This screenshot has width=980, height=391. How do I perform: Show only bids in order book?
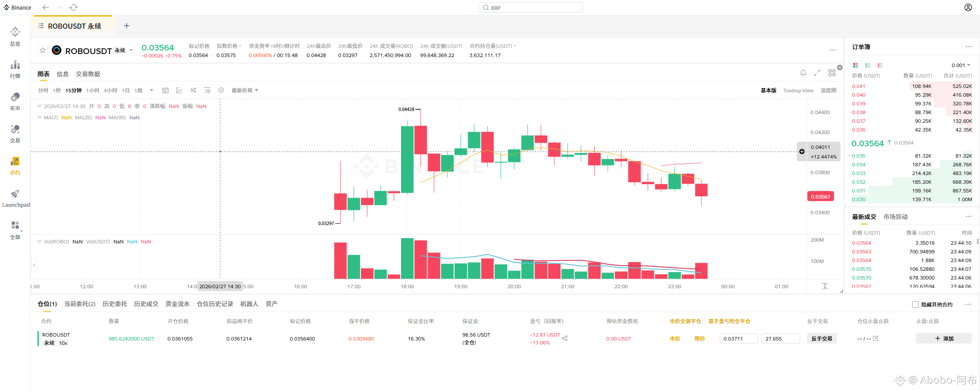pos(868,65)
